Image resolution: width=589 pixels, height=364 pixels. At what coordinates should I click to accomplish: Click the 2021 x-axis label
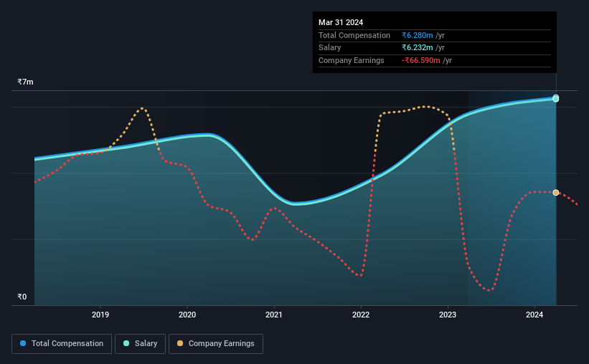pyautogui.click(x=274, y=315)
